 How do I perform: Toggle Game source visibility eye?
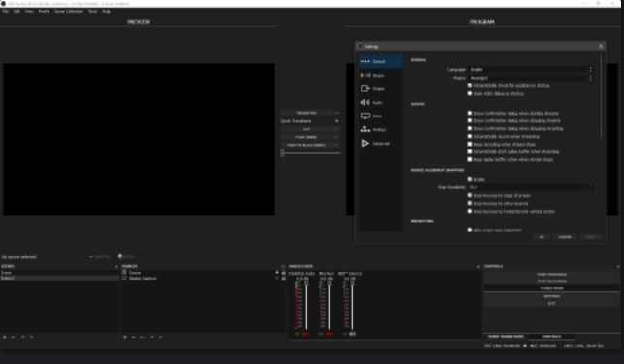[277, 273]
